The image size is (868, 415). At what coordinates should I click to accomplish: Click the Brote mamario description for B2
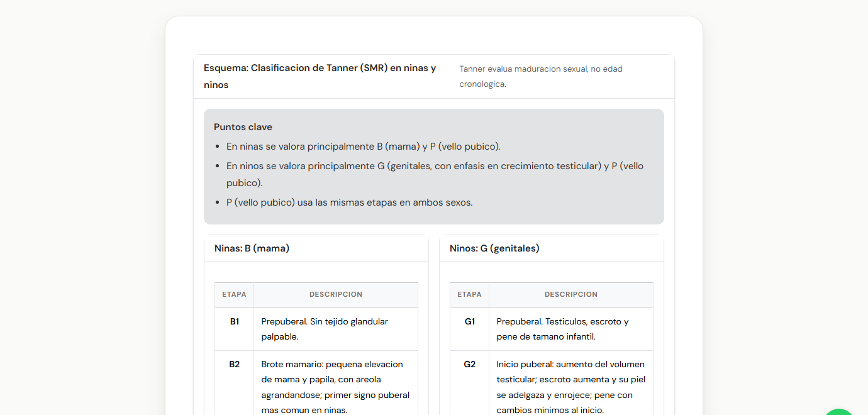click(x=335, y=387)
